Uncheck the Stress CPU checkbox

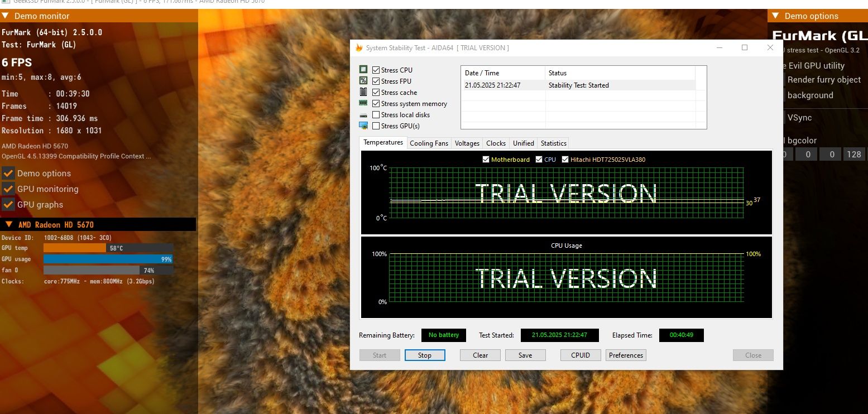(x=376, y=70)
